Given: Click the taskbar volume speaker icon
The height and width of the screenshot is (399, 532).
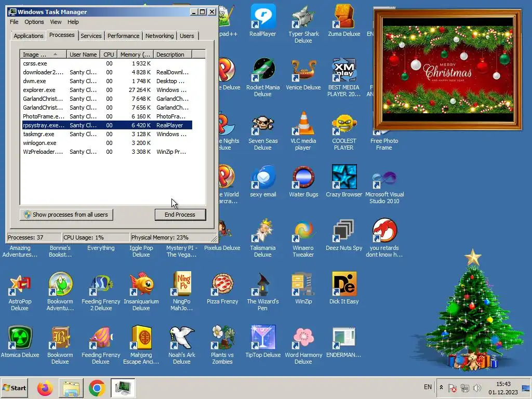Looking at the screenshot, I should (477, 388).
